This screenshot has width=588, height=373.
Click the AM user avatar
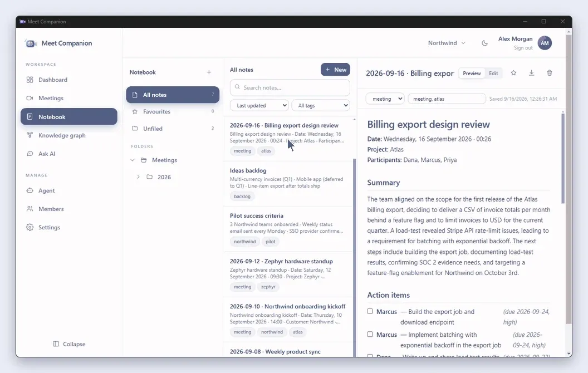(545, 43)
